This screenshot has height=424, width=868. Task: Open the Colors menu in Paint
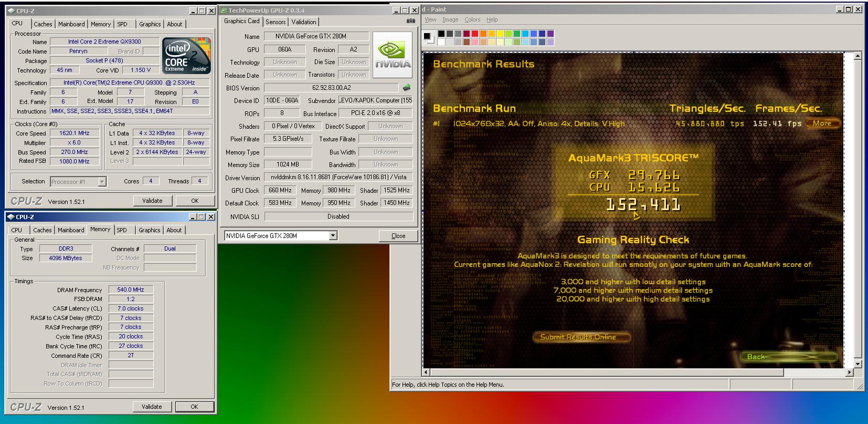coord(472,19)
